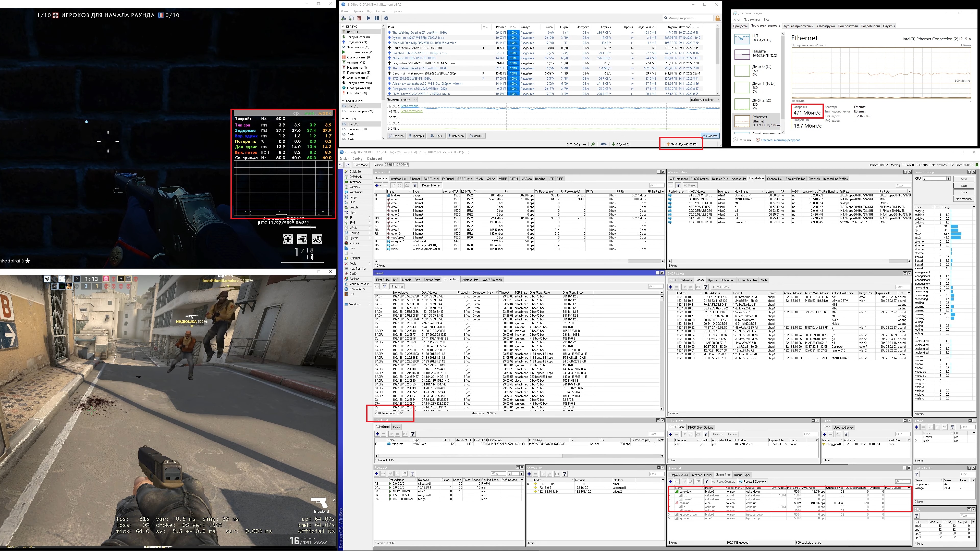The width and height of the screenshot is (980, 551).
Task: Toggle the Safe Mode button in WinBox
Action: point(361,165)
